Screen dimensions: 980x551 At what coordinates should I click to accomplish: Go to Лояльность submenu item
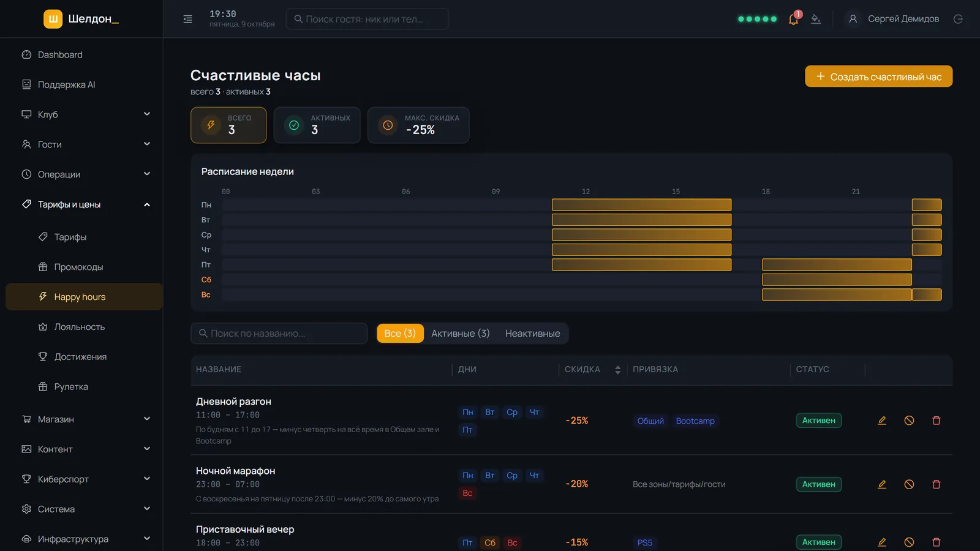point(85,327)
